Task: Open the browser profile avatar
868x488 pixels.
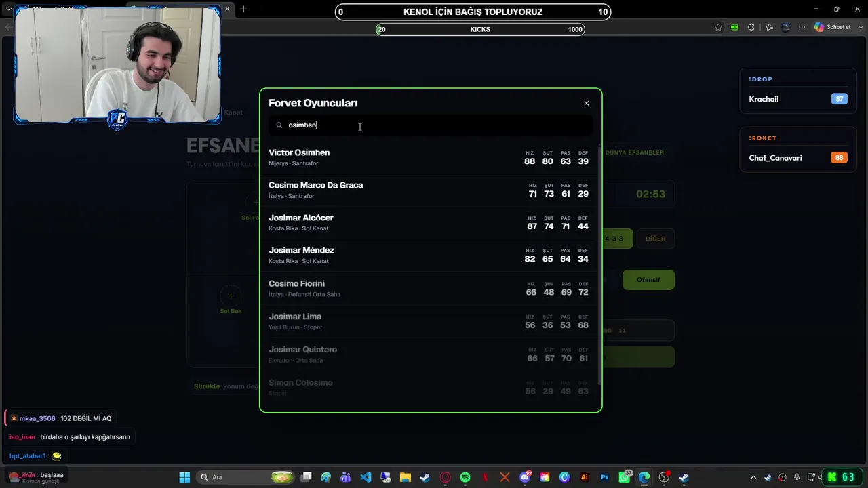Action: pos(786,27)
